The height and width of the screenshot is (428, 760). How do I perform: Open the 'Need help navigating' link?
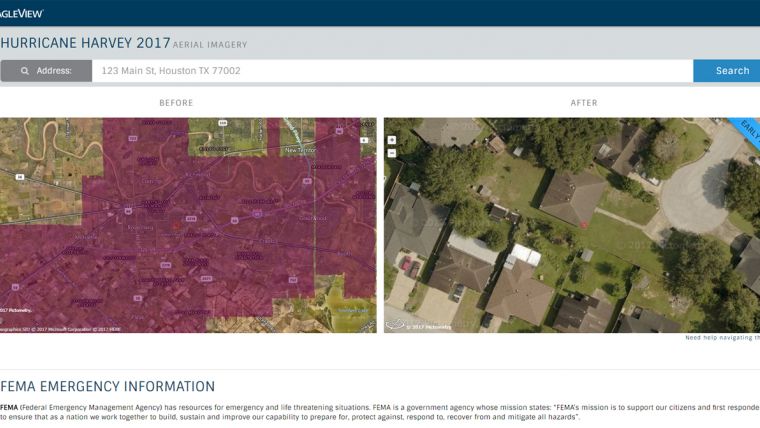tap(722, 337)
